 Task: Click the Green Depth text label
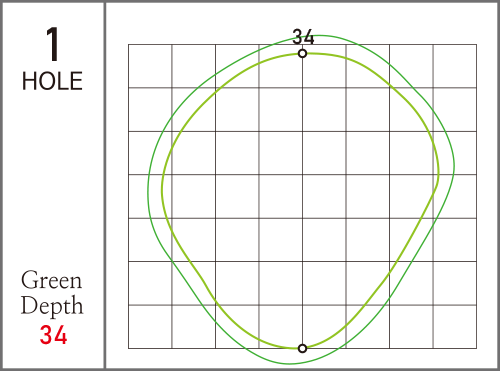point(52,294)
